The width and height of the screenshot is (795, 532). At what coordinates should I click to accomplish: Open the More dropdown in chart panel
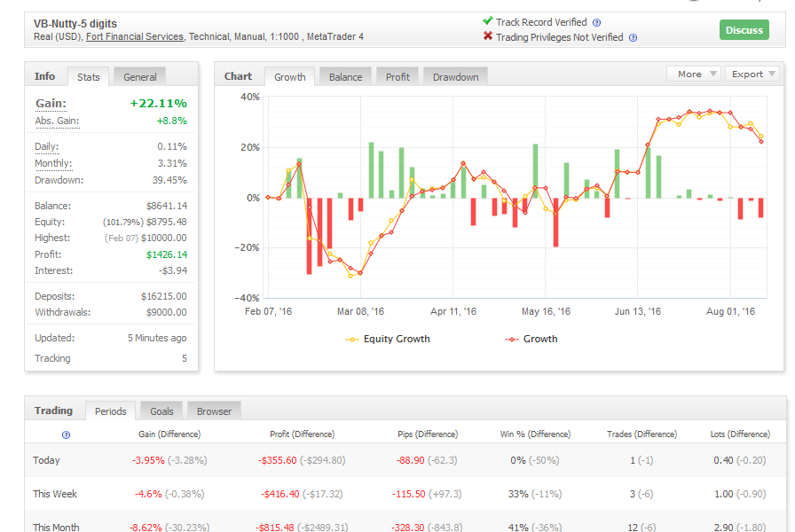[693, 74]
